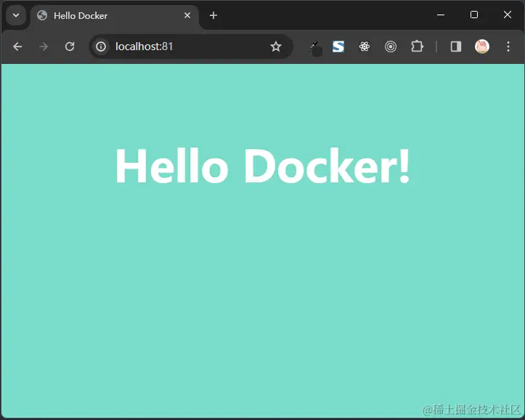This screenshot has width=525, height=420.
Task: View site information icon
Action: click(101, 47)
